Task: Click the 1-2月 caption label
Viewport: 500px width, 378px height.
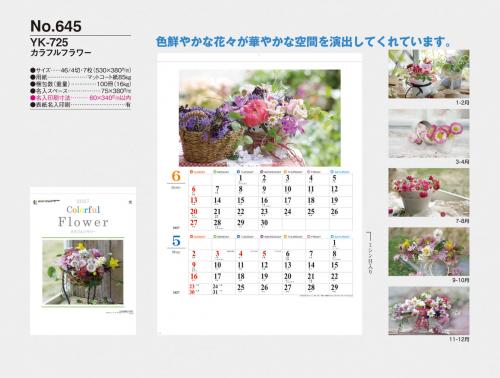Action: 462,103
